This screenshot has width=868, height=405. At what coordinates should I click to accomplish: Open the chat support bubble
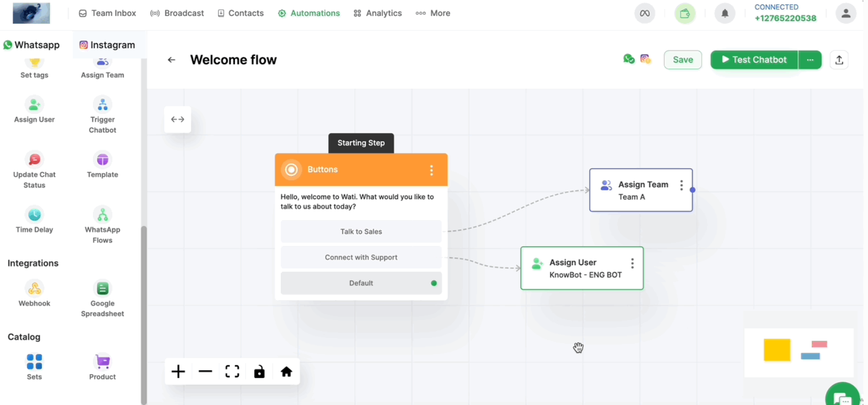(x=843, y=396)
